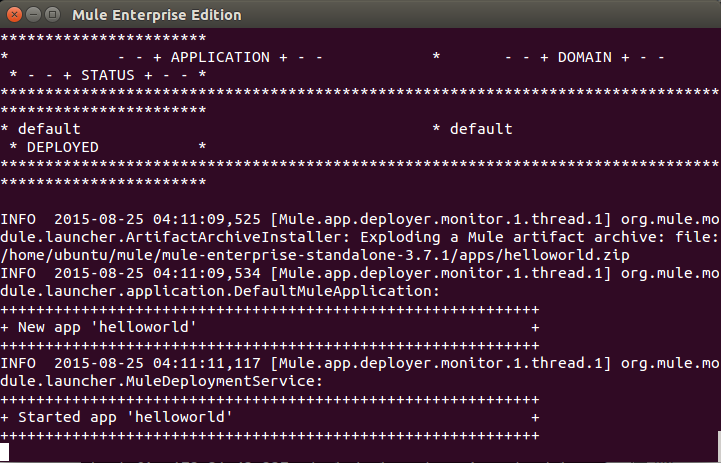Click the MuleDeploymentService class name
Viewport: 721px width, 463px height.
tap(220, 381)
